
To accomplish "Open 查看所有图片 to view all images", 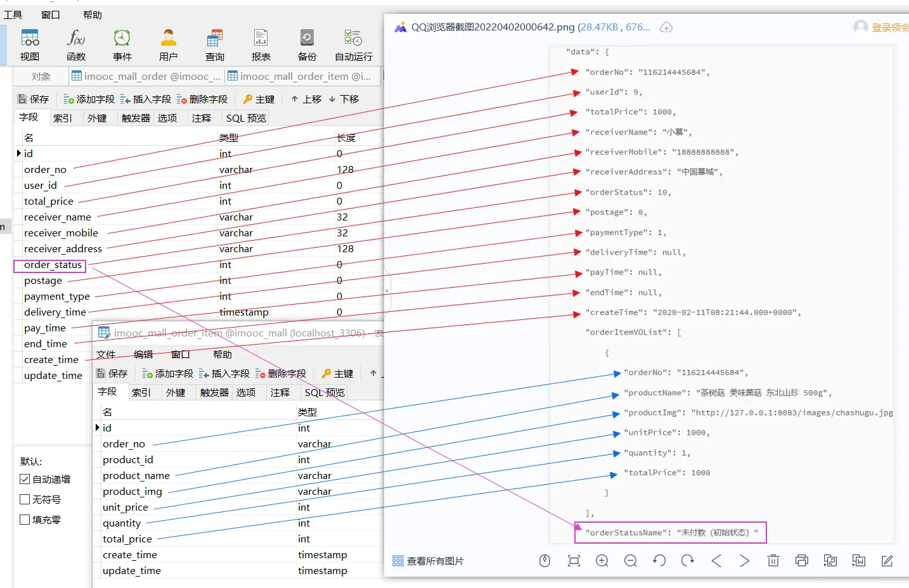I will 429,561.
